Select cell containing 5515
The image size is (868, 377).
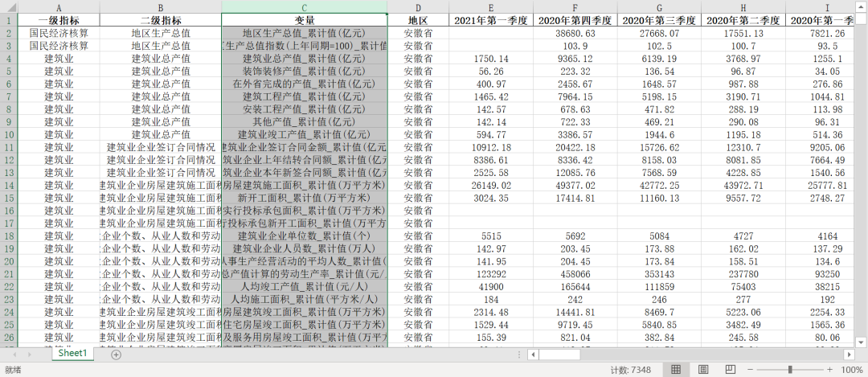492,236
